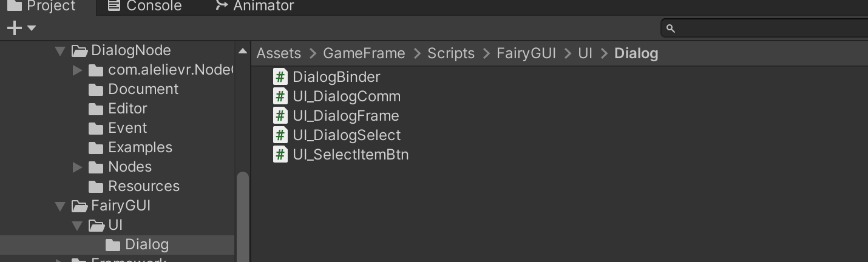Viewport: 868px width, 262px height.
Task: Open the plus create asset dropdown
Action: [x=21, y=28]
